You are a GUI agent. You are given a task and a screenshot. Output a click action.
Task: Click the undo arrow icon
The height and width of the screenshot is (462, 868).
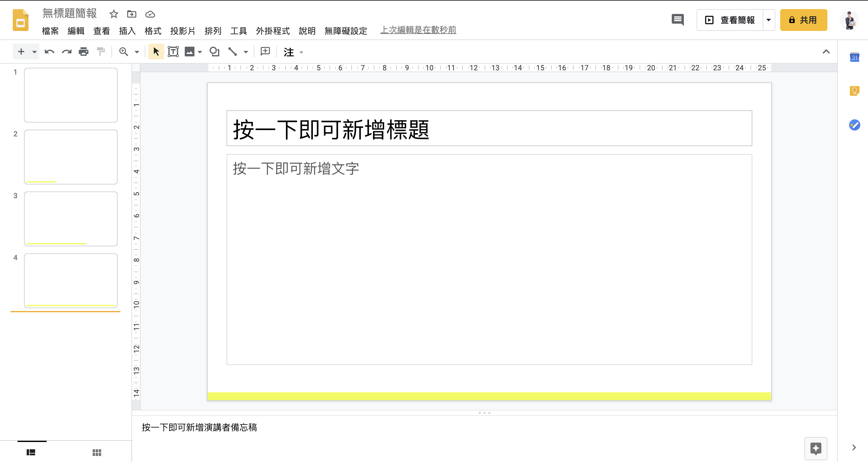[x=50, y=52]
